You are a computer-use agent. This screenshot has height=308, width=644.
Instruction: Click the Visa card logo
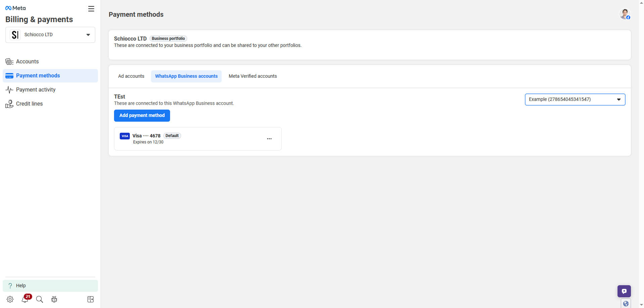pos(125,136)
